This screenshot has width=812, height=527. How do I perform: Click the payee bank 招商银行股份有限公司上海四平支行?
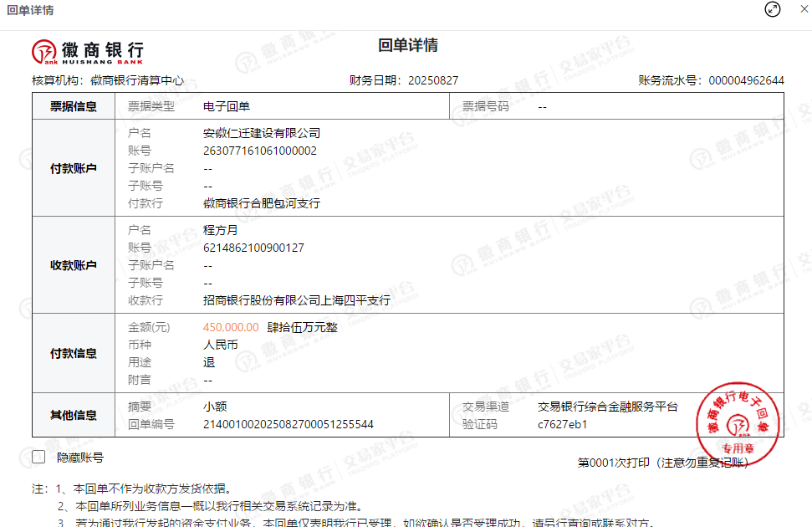point(297,300)
